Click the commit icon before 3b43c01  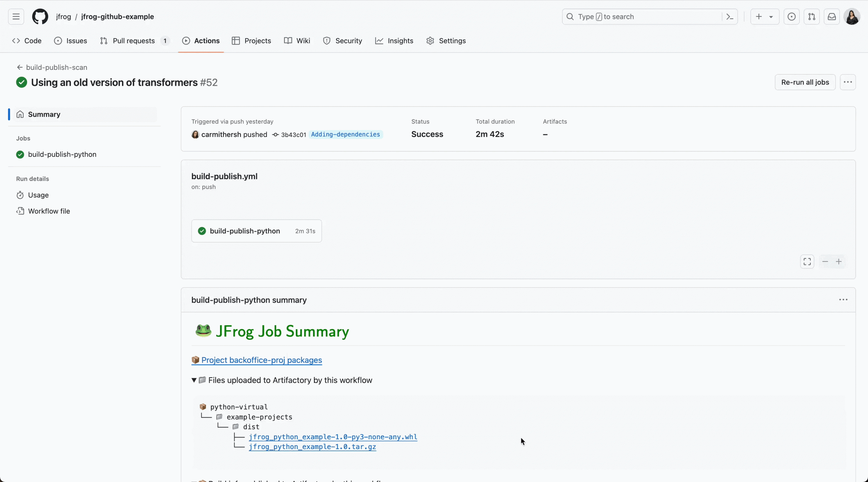pyautogui.click(x=276, y=135)
